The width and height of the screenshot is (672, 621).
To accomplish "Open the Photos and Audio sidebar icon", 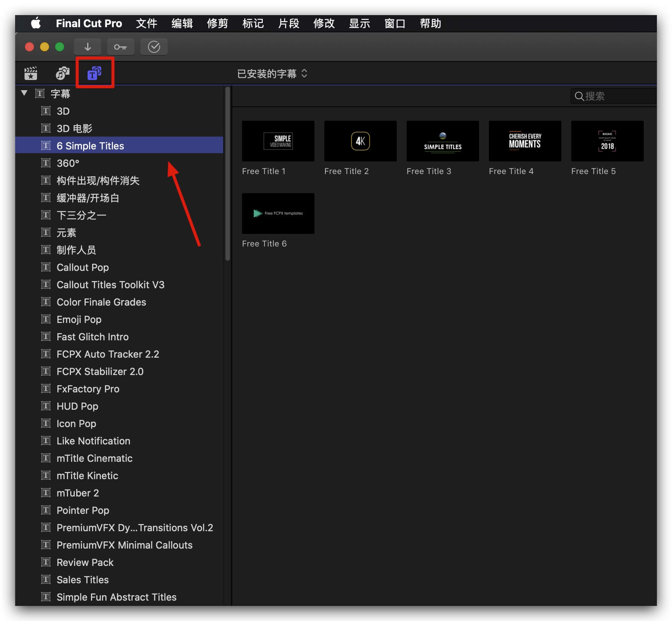I will pyautogui.click(x=63, y=73).
